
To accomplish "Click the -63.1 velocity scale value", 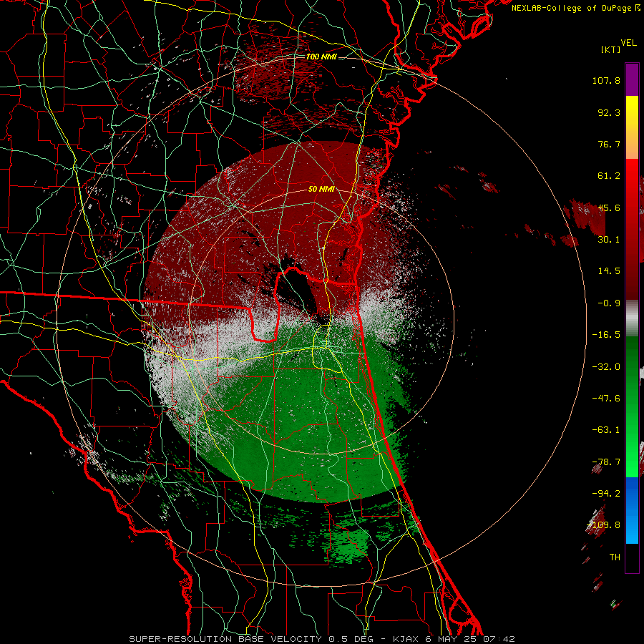I will [606, 430].
